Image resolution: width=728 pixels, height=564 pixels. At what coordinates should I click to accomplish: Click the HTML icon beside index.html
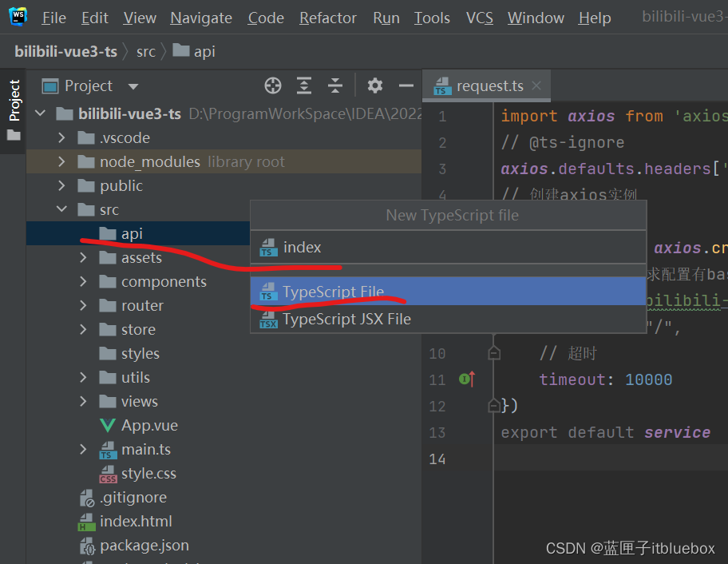[87, 522]
